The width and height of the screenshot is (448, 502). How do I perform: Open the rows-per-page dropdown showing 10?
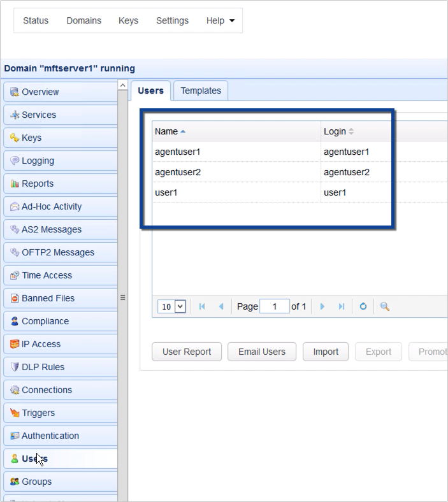point(171,306)
